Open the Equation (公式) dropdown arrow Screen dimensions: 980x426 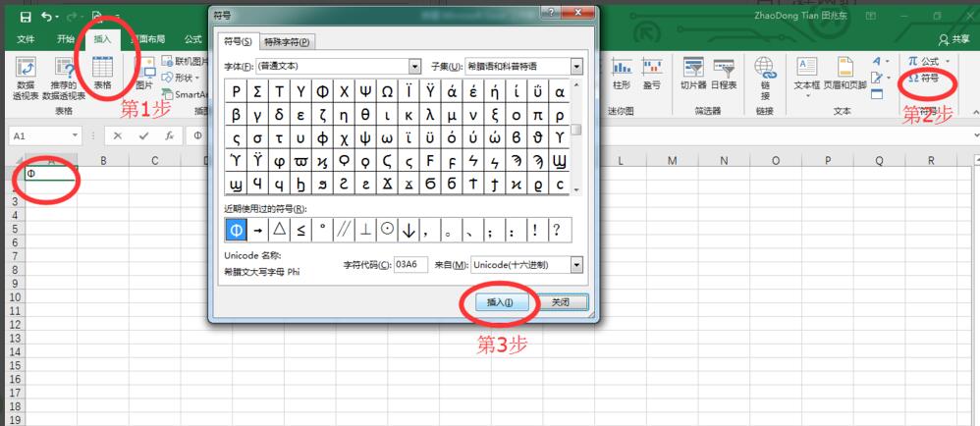click(x=948, y=61)
